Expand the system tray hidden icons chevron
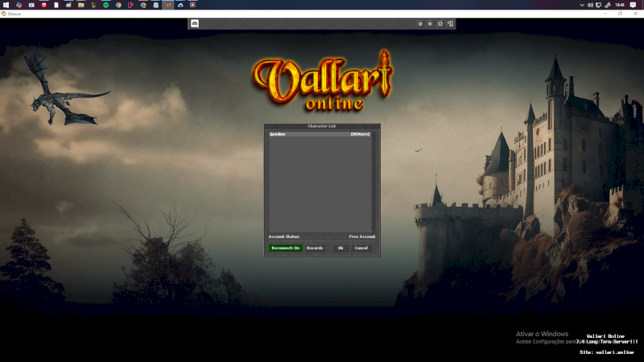Viewport: 644px width, 362px height. (x=582, y=5)
